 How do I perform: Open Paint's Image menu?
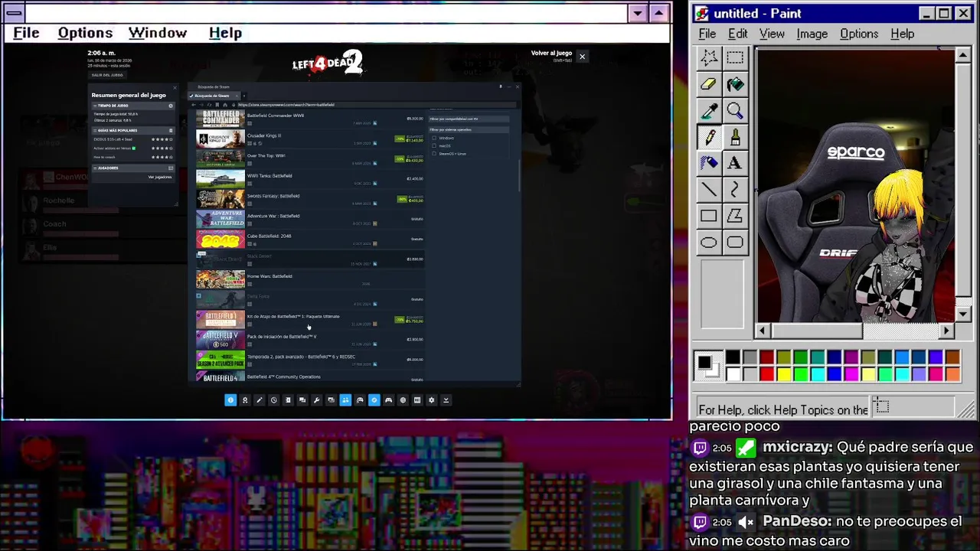812,34
